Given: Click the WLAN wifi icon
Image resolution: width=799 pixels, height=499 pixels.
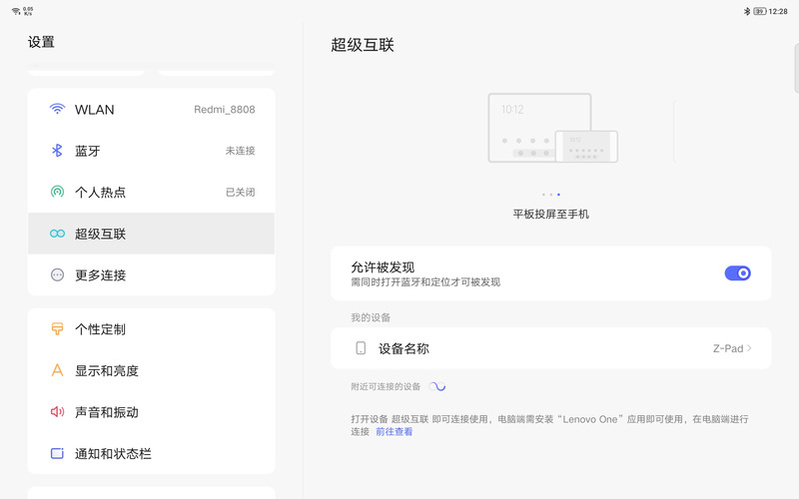Looking at the screenshot, I should 57,109.
